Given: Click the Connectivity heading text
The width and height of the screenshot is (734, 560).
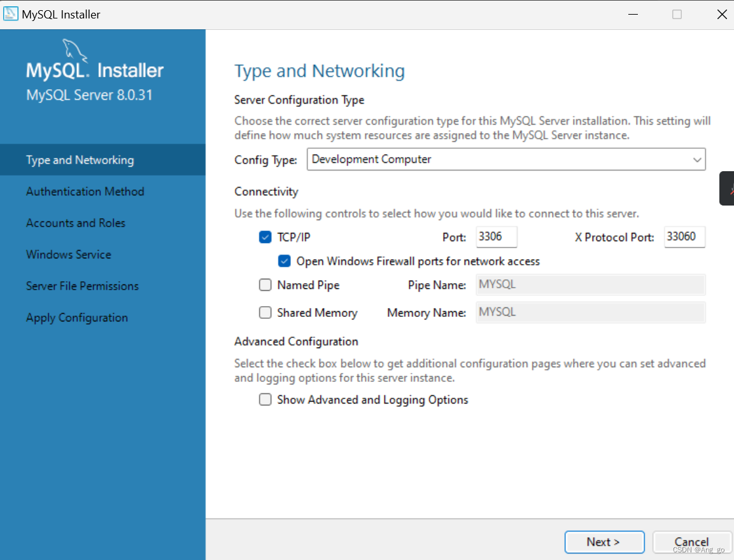Looking at the screenshot, I should pyautogui.click(x=266, y=192).
